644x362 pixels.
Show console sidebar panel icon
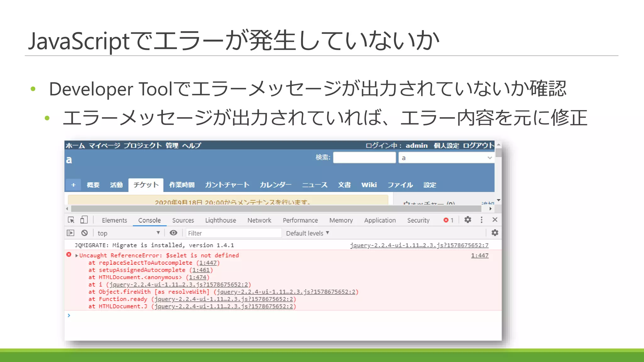pos(71,233)
